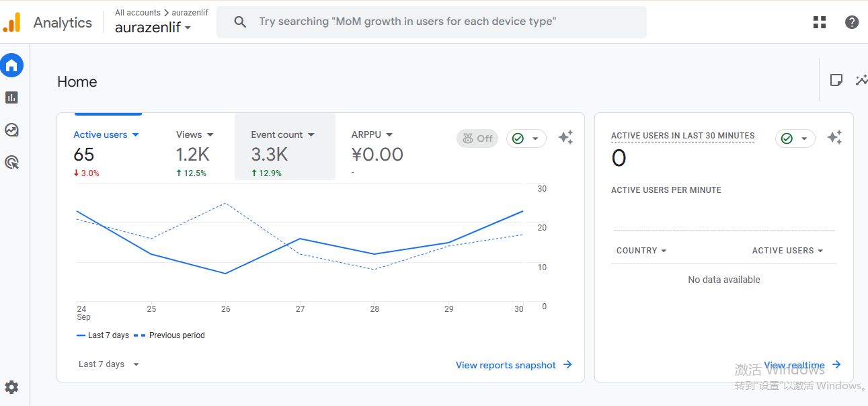868x406 pixels.
Task: Open the Last 7 days date range dropdown
Action: tap(108, 364)
